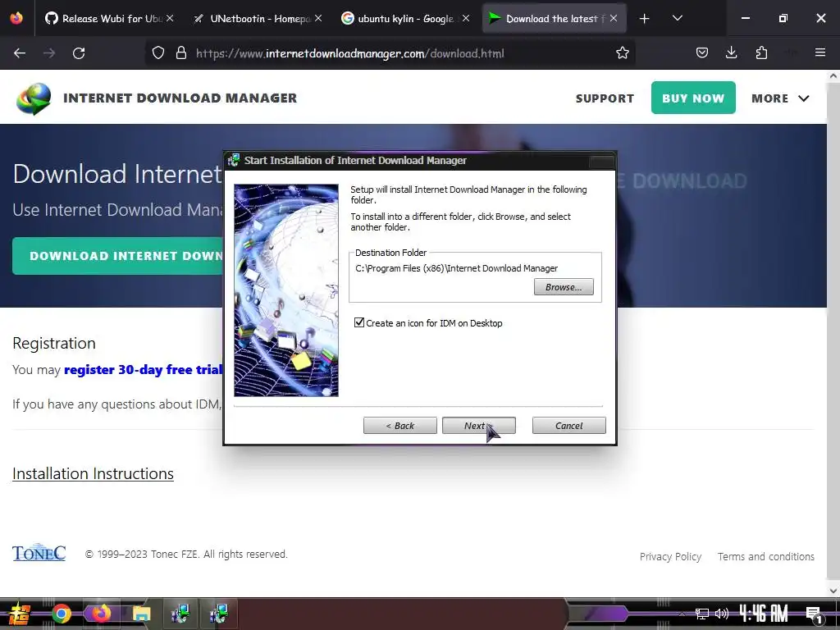
Task: Open File Explorer from the taskbar
Action: click(x=141, y=614)
